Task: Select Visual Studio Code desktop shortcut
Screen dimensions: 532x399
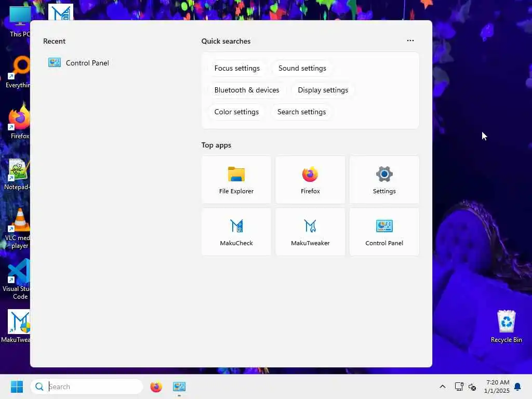Action: [17, 279]
